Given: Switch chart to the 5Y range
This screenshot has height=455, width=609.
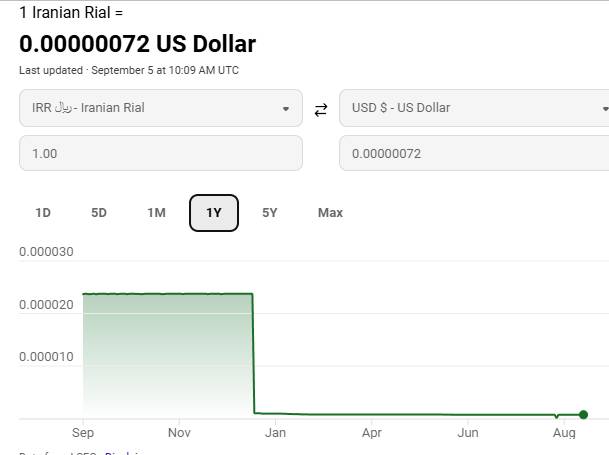Looking at the screenshot, I should pyautogui.click(x=270, y=213).
